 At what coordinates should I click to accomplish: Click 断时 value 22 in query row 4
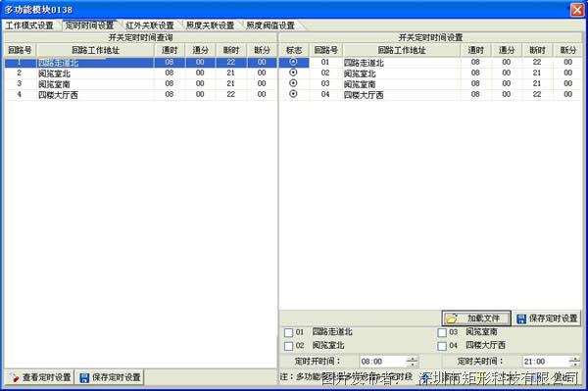pos(231,94)
